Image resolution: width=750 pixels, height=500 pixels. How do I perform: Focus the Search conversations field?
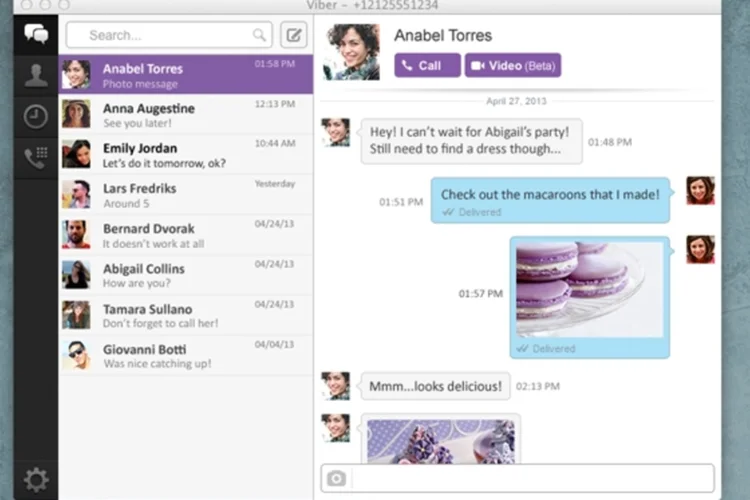pos(169,35)
